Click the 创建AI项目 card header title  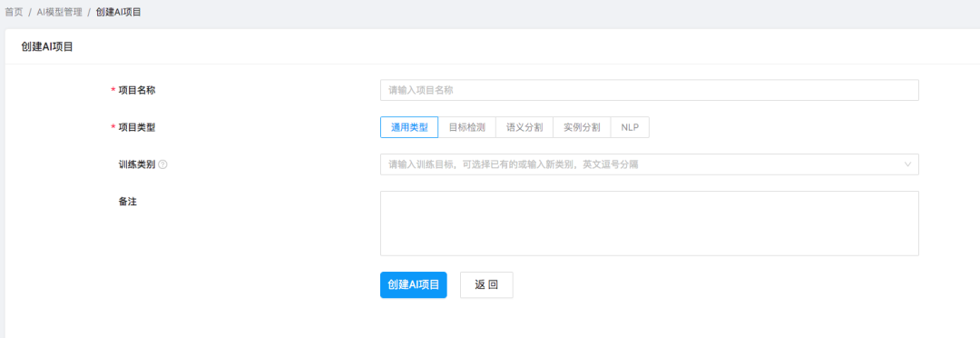tap(47, 46)
